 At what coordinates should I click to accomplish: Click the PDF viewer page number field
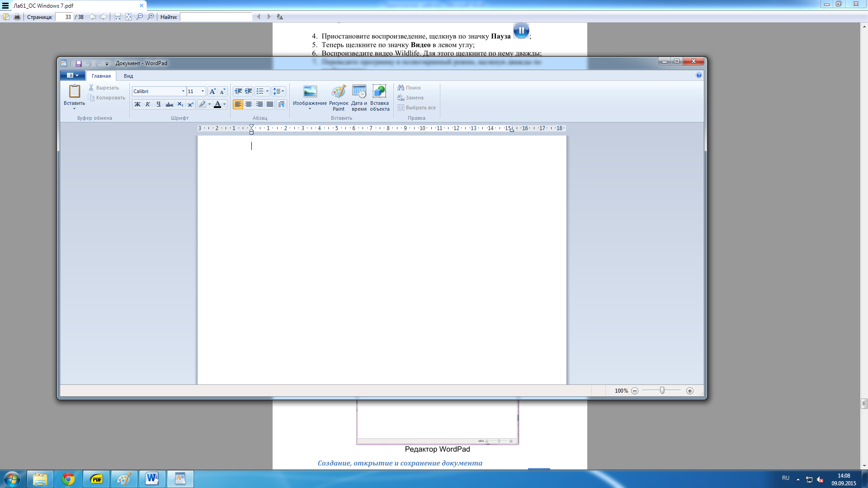[x=64, y=17]
